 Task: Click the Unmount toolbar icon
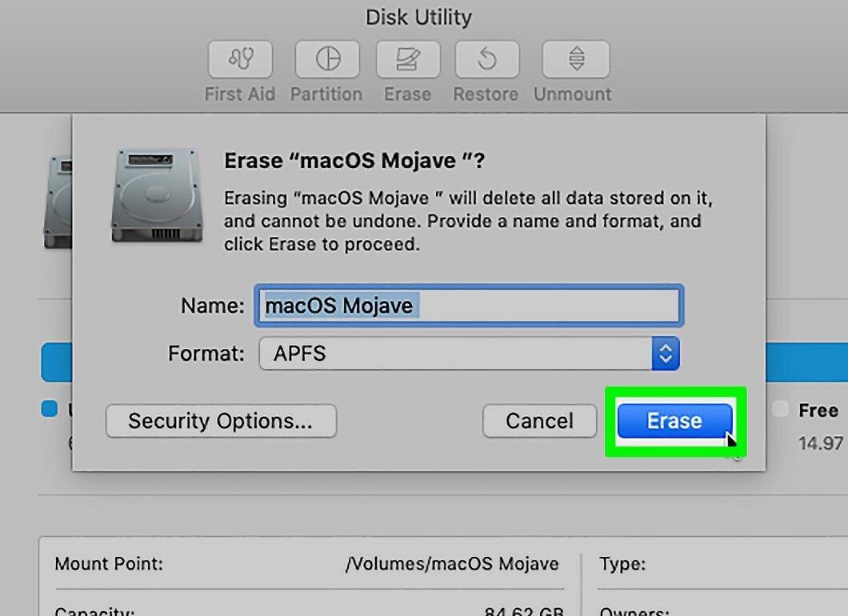pos(576,59)
